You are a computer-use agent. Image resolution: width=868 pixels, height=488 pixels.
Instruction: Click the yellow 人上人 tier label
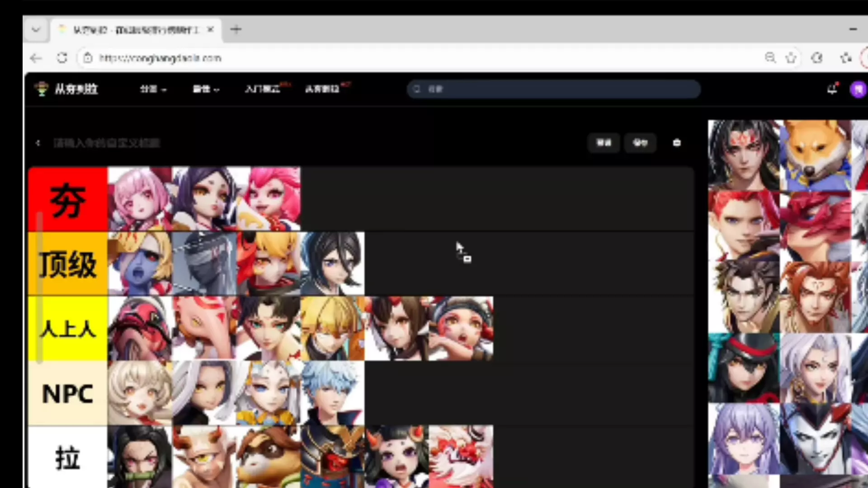click(x=68, y=328)
